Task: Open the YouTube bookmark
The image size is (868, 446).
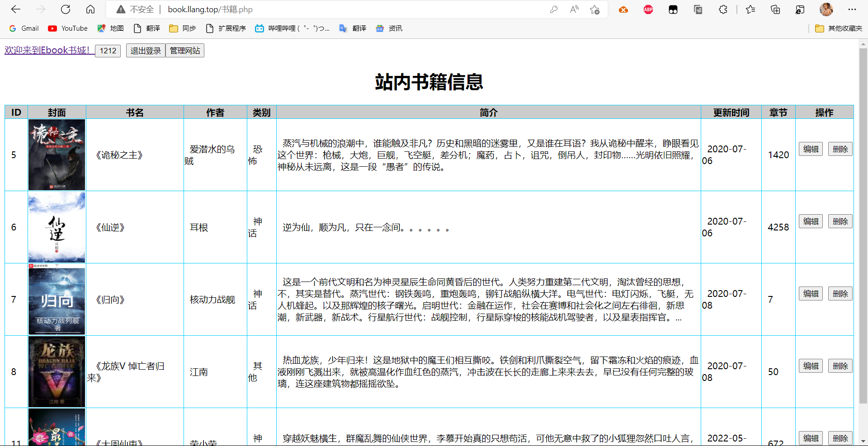Action: tap(68, 28)
